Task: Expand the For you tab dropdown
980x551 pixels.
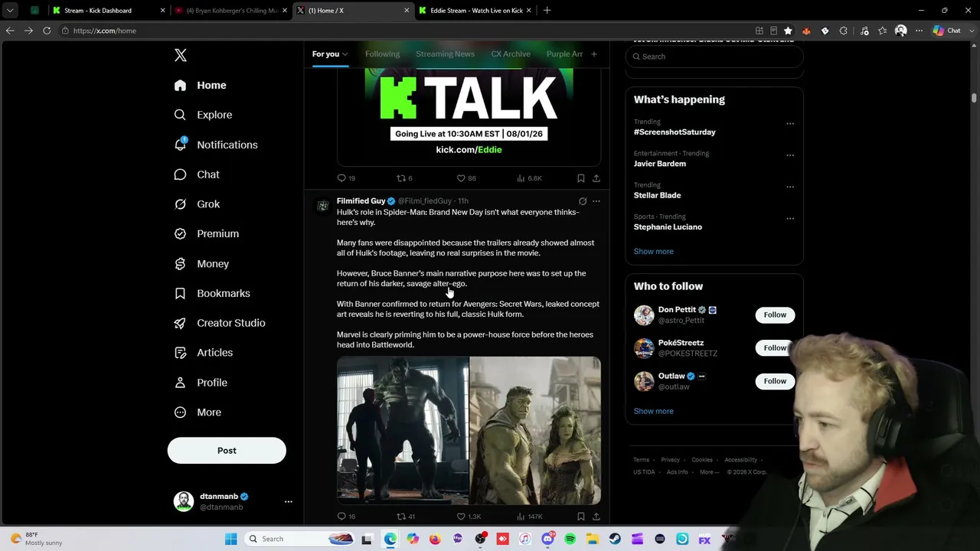Action: (x=345, y=54)
